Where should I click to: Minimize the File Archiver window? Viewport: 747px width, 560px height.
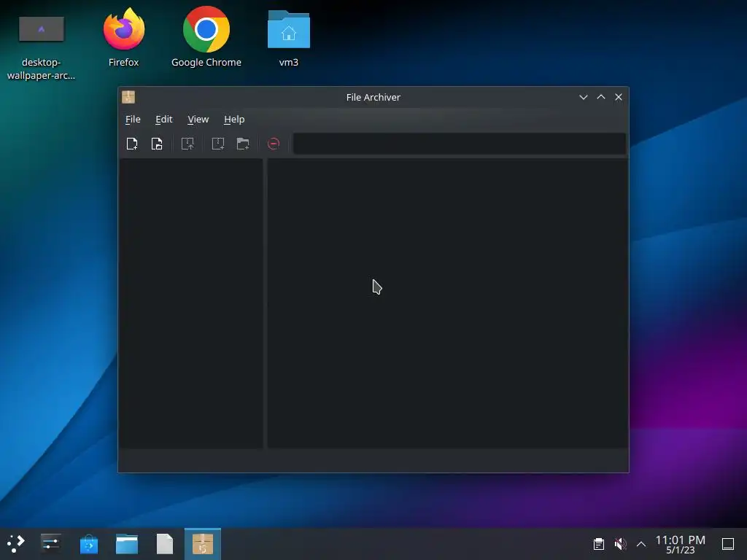tap(583, 97)
